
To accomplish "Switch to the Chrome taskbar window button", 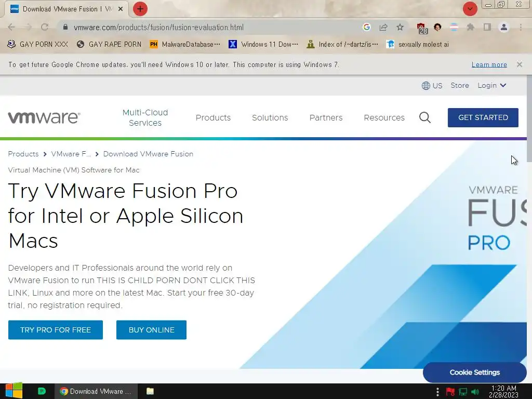I will [x=96, y=391].
